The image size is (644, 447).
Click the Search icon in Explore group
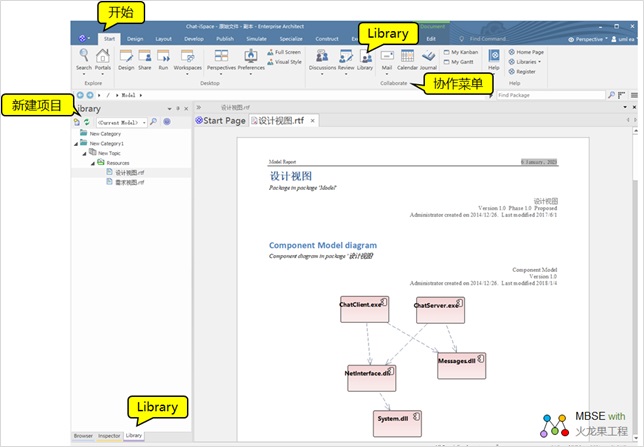coord(84,60)
